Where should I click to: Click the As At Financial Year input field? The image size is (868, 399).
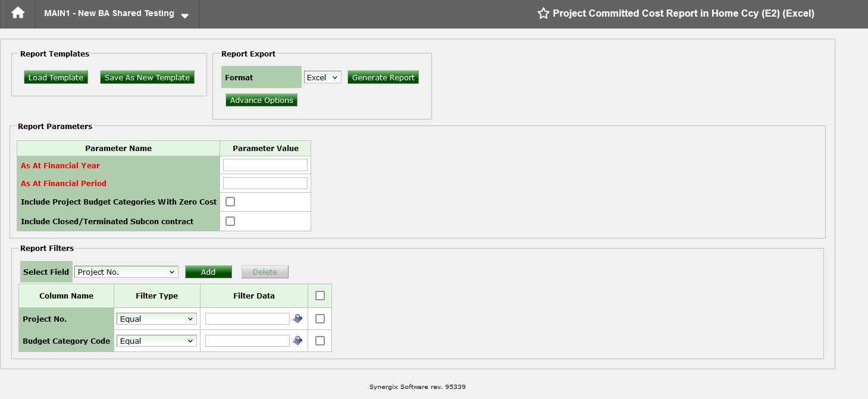(265, 165)
